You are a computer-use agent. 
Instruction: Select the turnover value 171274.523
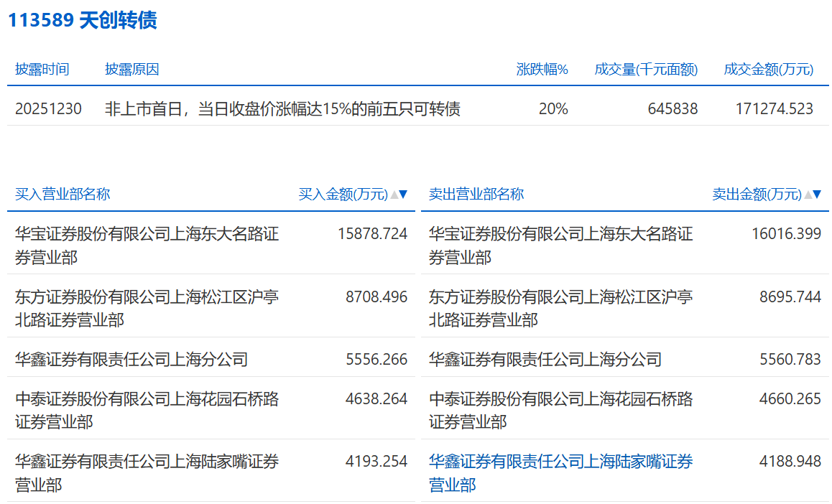775,109
